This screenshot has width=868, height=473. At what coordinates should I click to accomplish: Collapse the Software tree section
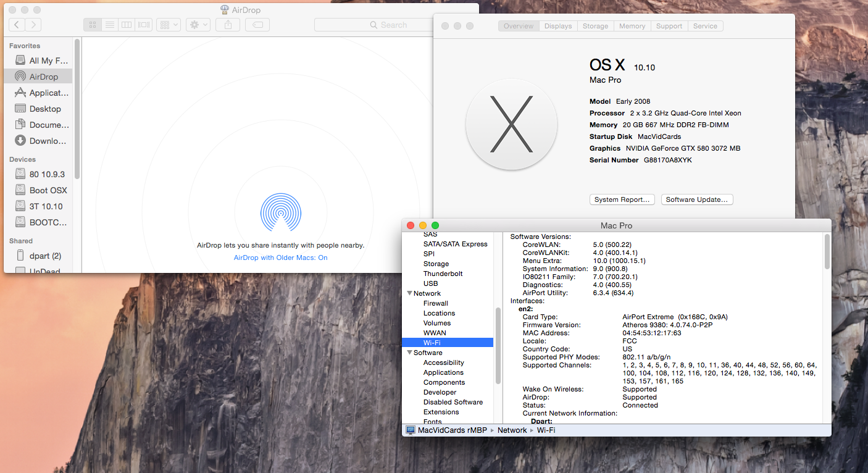click(409, 353)
